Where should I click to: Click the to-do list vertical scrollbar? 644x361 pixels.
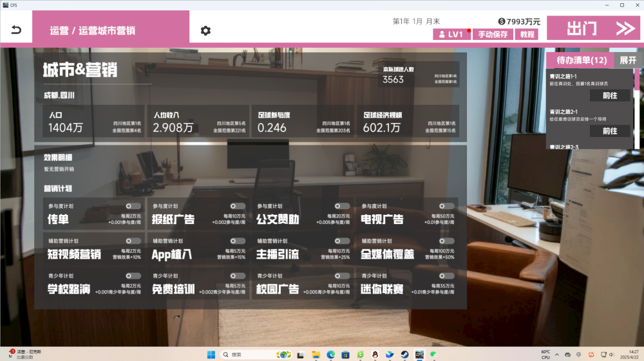638,109
